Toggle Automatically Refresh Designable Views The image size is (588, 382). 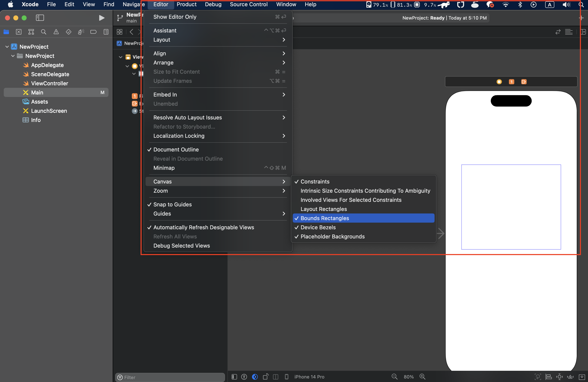[218, 227]
